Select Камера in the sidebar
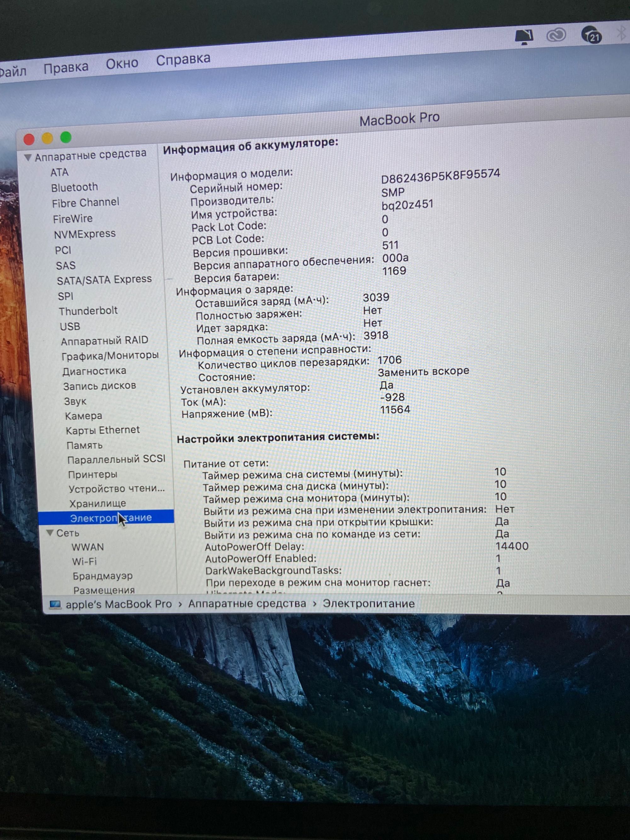This screenshot has height=840, width=630. pos(83,416)
